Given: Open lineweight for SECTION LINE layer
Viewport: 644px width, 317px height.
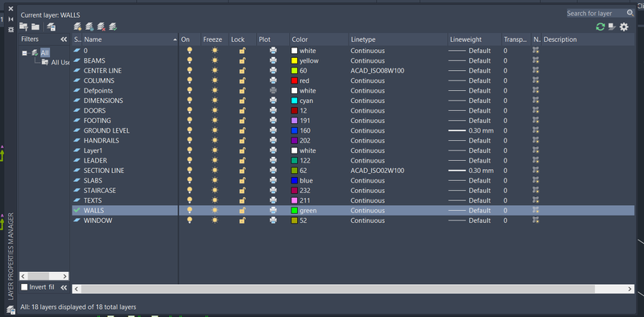Looking at the screenshot, I should (471, 171).
